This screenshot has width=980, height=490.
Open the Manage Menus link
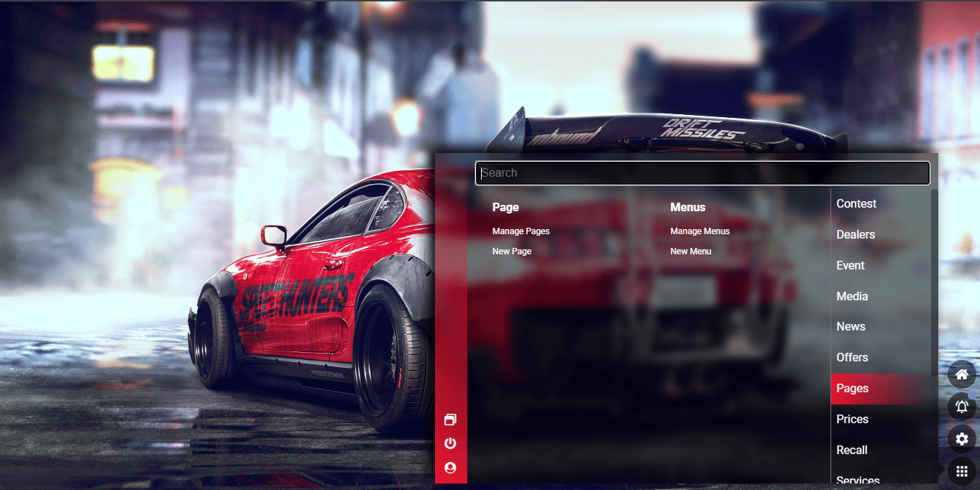point(700,231)
